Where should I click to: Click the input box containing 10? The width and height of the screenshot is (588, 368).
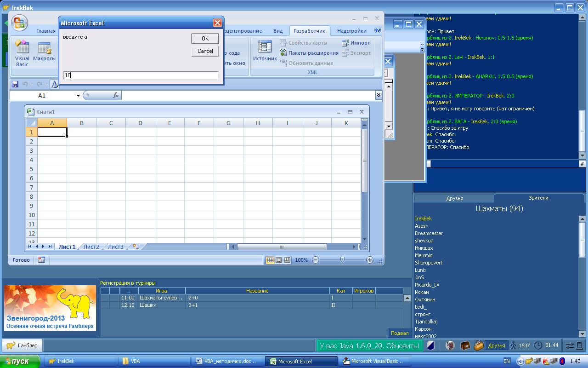(141, 75)
